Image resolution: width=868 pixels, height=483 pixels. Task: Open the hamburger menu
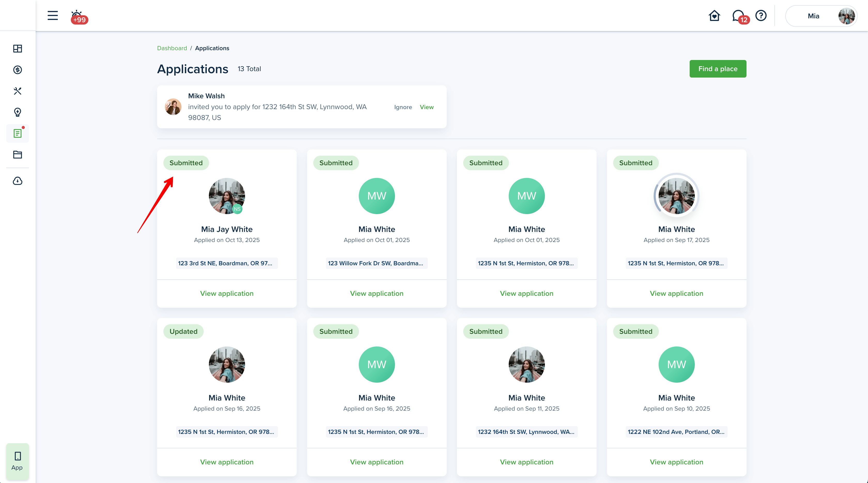pyautogui.click(x=52, y=16)
